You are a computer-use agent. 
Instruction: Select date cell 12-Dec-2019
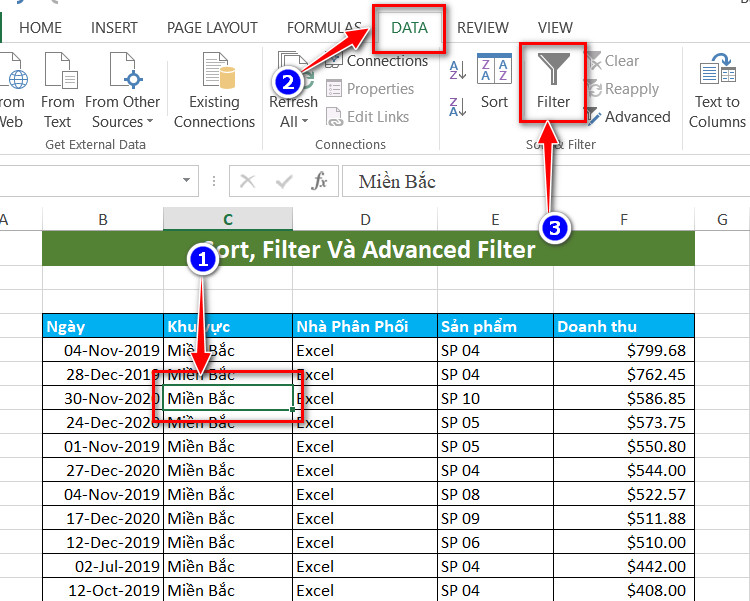[x=103, y=542]
